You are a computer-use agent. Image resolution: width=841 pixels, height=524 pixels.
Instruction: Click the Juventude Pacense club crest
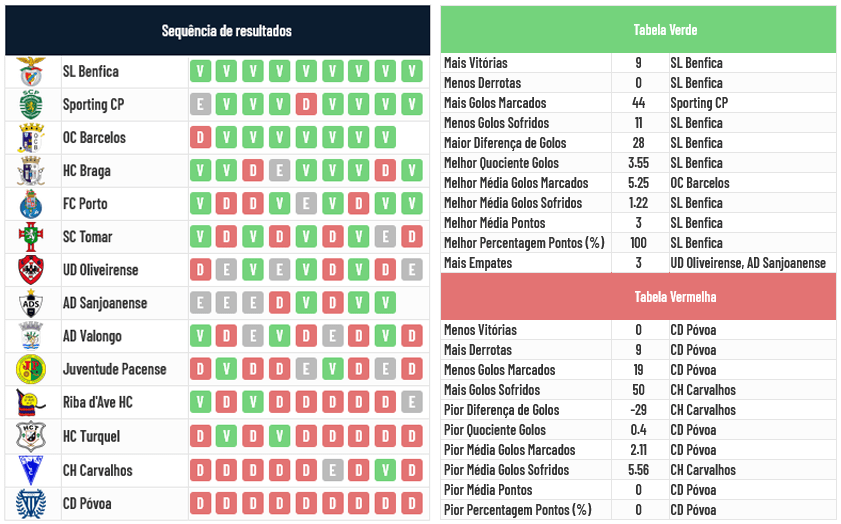tap(31, 370)
